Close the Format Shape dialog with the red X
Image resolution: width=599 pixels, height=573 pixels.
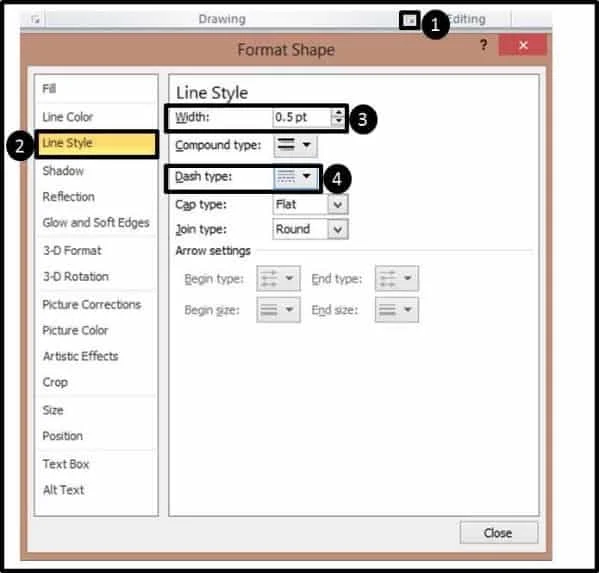[x=523, y=45]
